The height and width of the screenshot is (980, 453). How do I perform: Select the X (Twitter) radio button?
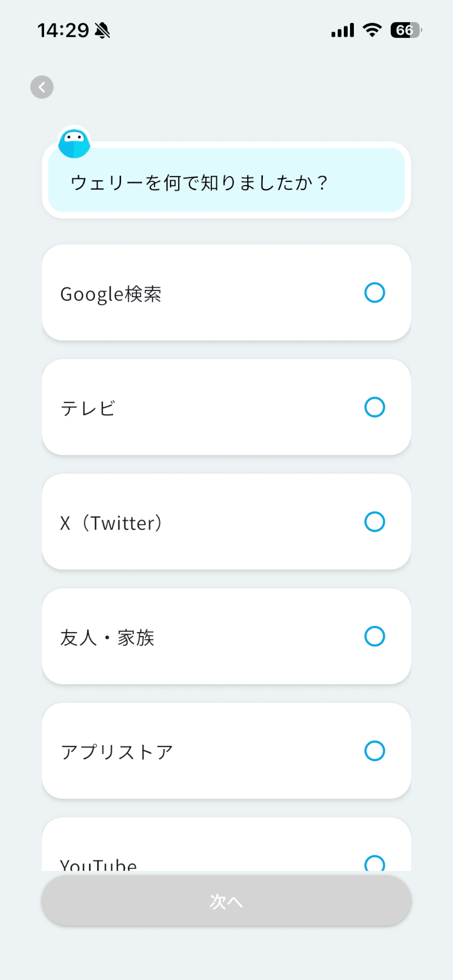[374, 522]
